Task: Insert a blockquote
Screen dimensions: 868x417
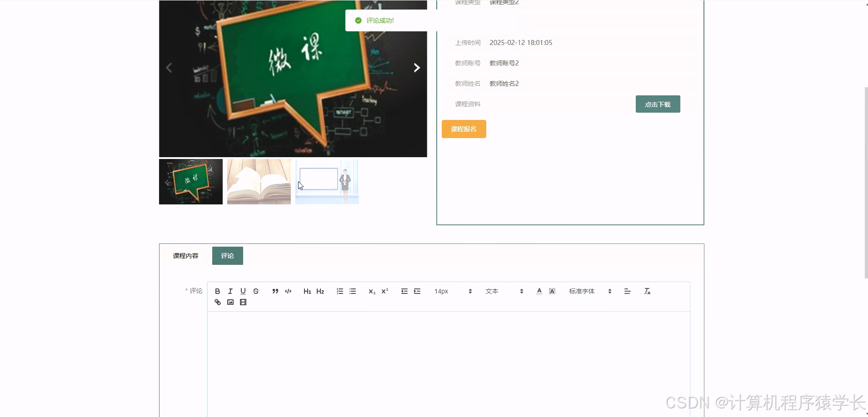Action: pyautogui.click(x=275, y=291)
